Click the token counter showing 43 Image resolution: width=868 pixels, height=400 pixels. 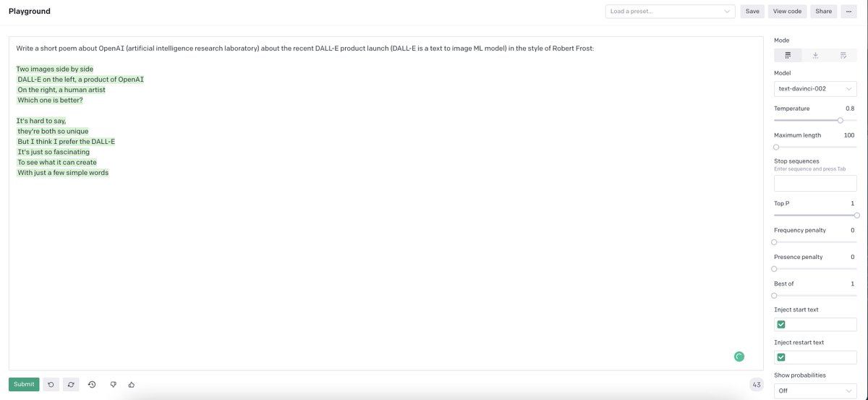pyautogui.click(x=757, y=385)
